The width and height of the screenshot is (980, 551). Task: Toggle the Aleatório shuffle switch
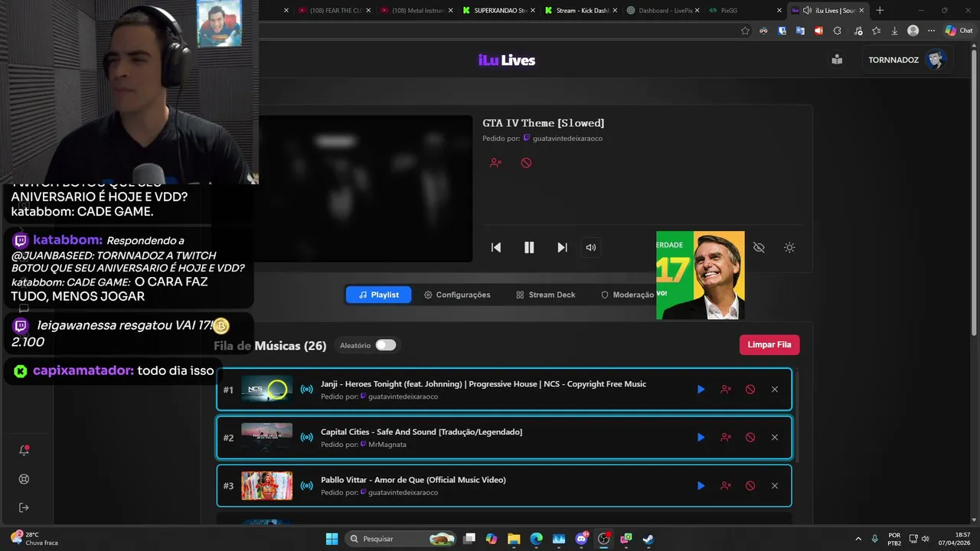386,345
